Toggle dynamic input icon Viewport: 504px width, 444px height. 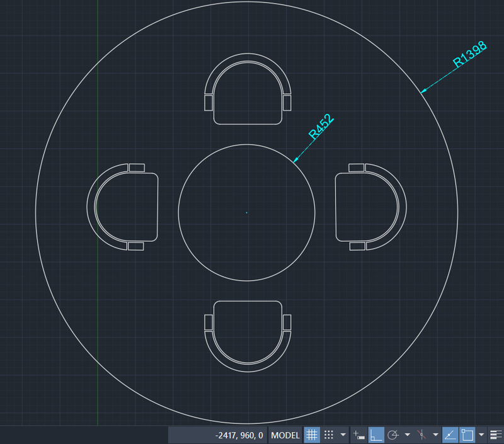[x=358, y=435]
